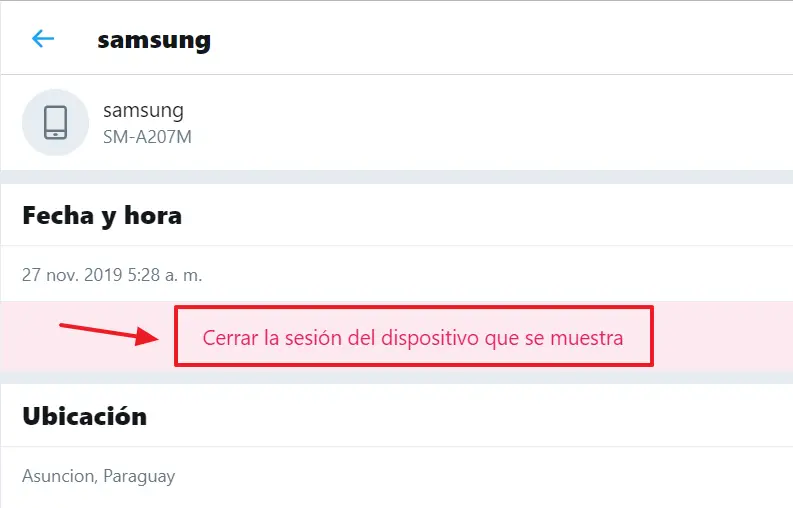Click blank space right of SM-A207M
This screenshot has height=508, width=793.
(480, 136)
